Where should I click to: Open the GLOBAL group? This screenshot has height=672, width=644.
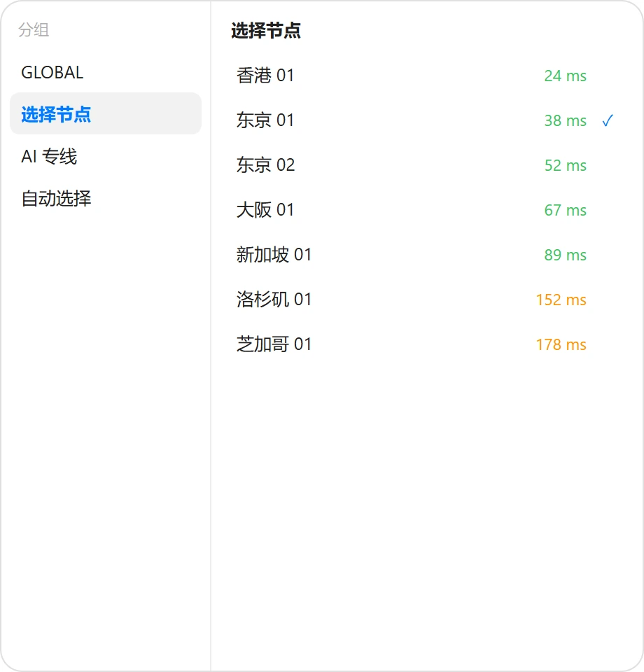click(106, 72)
